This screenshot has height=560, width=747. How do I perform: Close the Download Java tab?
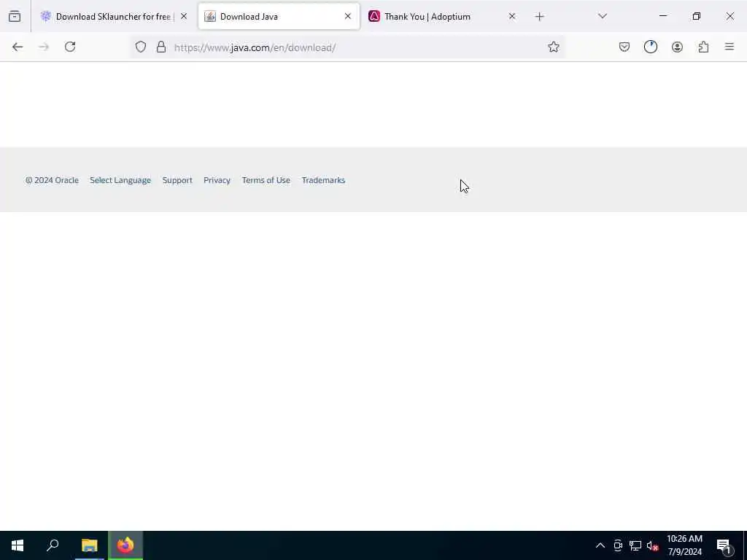348,17
